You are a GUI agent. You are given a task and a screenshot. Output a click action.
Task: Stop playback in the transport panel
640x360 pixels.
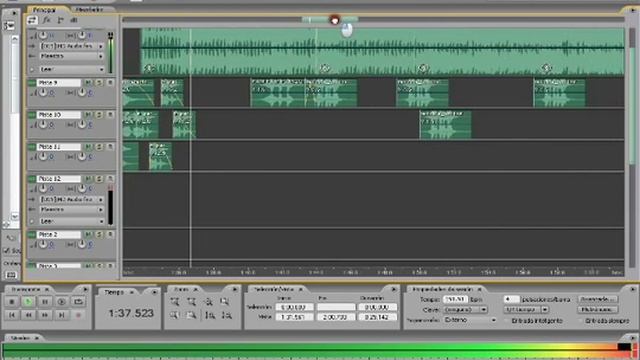click(11, 302)
